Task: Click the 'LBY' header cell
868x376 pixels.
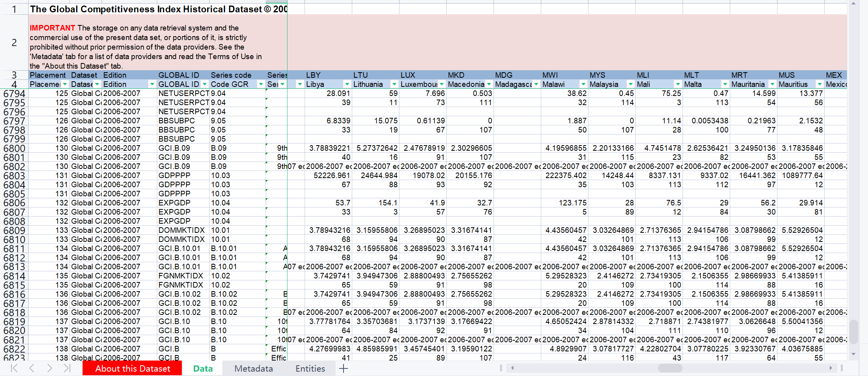Action: [x=328, y=75]
